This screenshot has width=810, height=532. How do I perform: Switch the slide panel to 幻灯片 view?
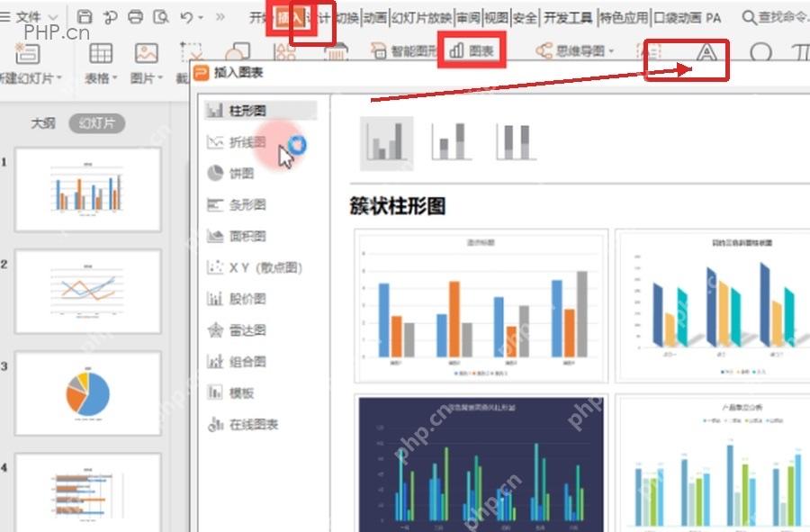96,123
